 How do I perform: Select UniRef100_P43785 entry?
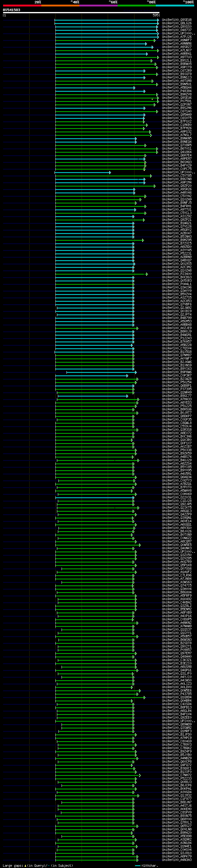[177, 694]
